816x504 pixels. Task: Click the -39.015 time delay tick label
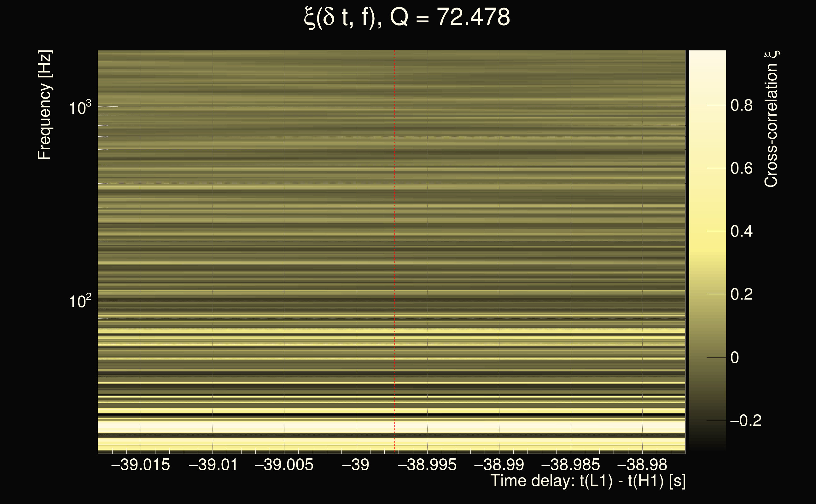(x=140, y=465)
